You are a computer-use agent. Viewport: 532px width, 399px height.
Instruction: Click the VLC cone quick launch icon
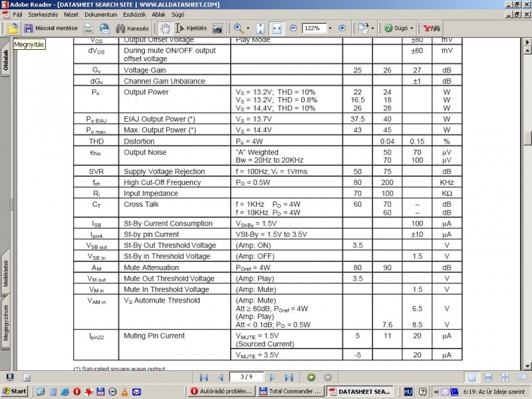124,392
